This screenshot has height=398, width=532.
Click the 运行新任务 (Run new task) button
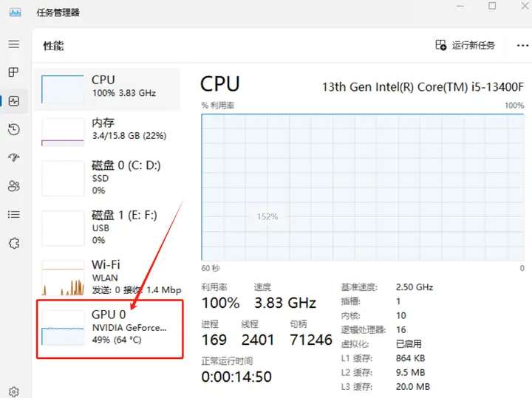pyautogui.click(x=465, y=45)
